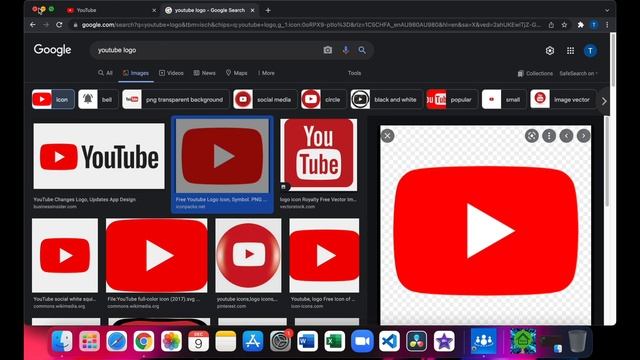
Task: Switch to the Videos results tab
Action: point(171,73)
